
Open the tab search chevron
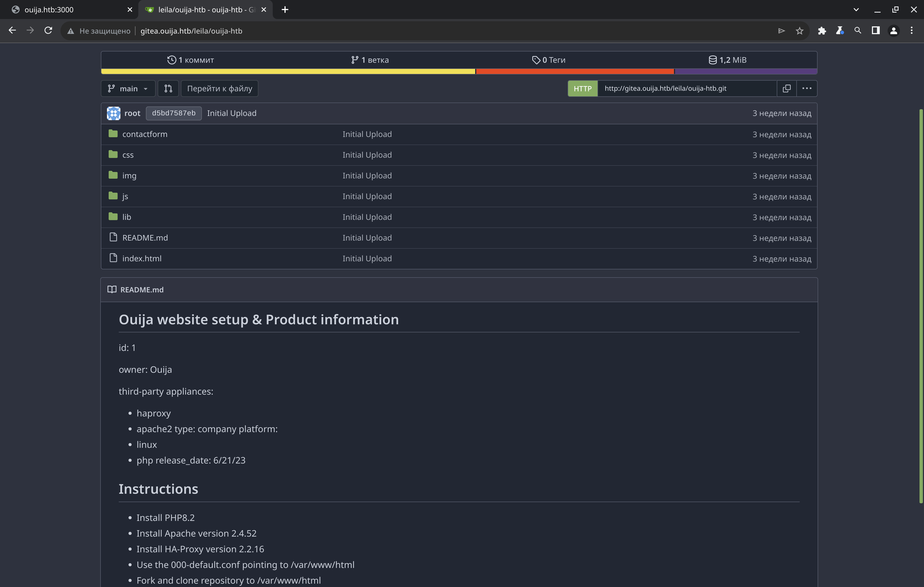(856, 10)
